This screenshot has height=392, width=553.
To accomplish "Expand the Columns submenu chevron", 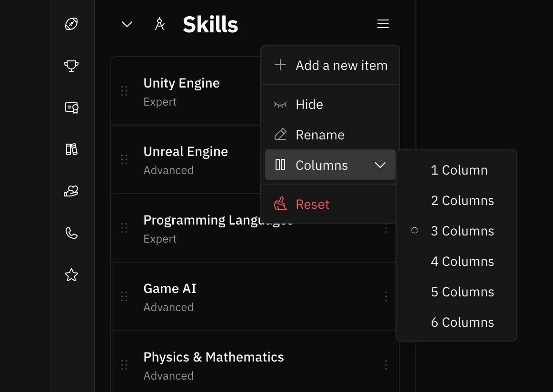I will (x=380, y=165).
